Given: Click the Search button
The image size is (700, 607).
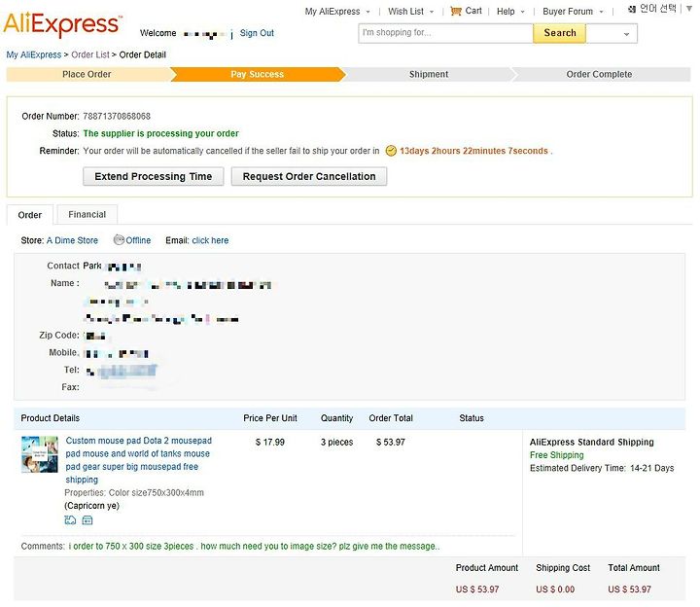Looking at the screenshot, I should 559,33.
